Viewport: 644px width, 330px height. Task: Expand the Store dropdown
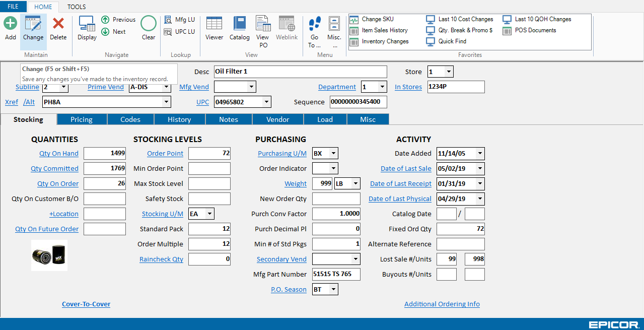tap(448, 72)
